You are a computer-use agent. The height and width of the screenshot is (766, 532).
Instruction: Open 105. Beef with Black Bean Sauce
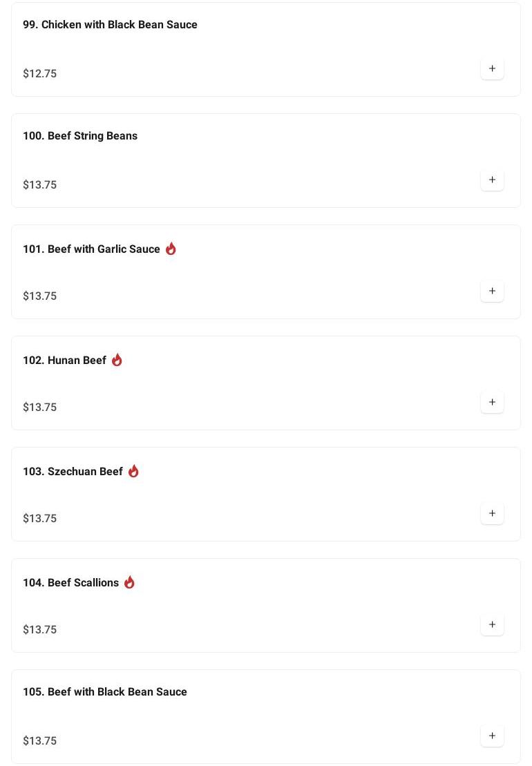pyautogui.click(x=105, y=692)
